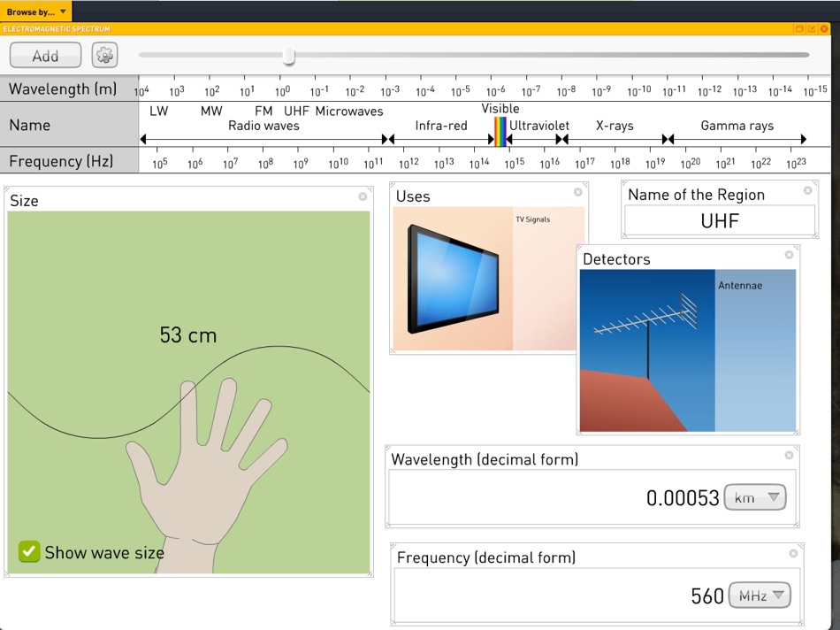Uncheck Show wave size checkbox
This screenshot has height=630, width=840.
coord(29,552)
